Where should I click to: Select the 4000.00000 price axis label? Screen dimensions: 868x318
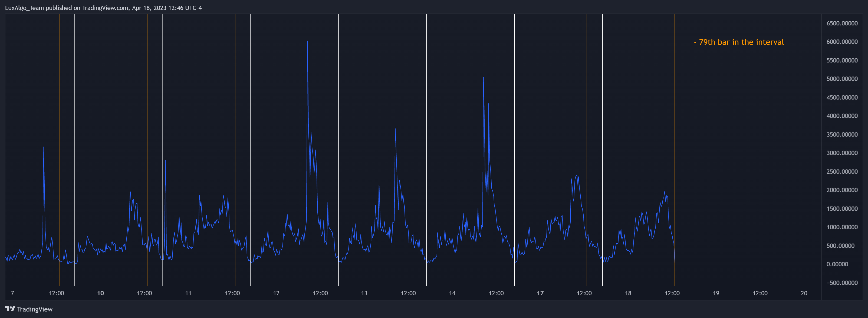pyautogui.click(x=842, y=116)
